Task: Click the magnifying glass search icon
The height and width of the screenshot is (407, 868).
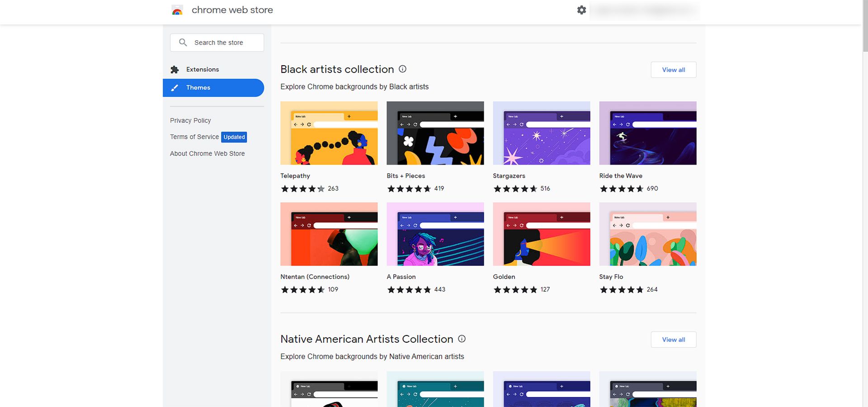Action: pyautogui.click(x=183, y=43)
